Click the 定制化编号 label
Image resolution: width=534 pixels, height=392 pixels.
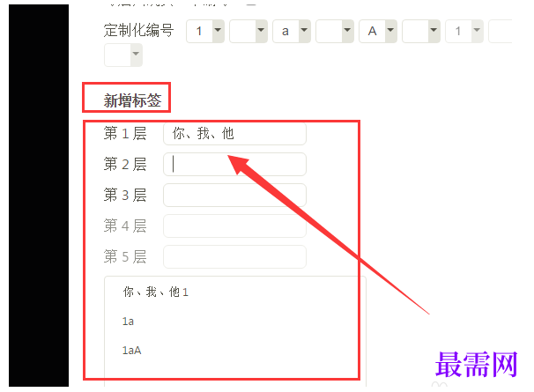click(x=138, y=30)
